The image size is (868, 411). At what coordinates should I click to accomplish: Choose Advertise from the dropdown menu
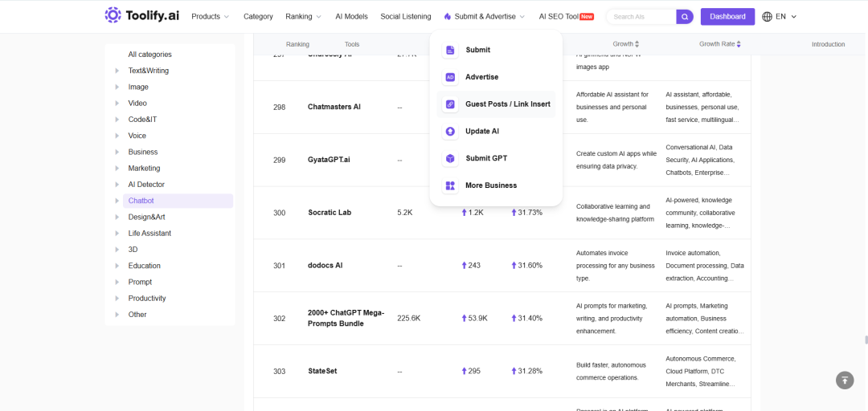coord(496,77)
